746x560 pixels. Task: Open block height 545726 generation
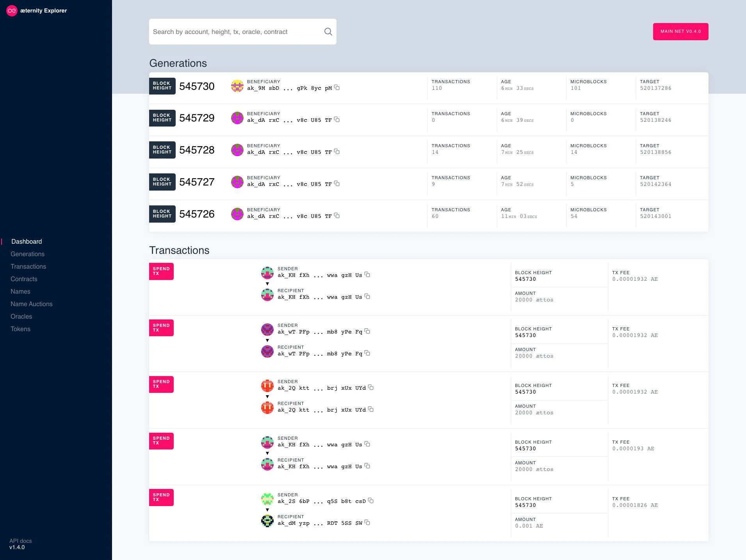pos(197,214)
